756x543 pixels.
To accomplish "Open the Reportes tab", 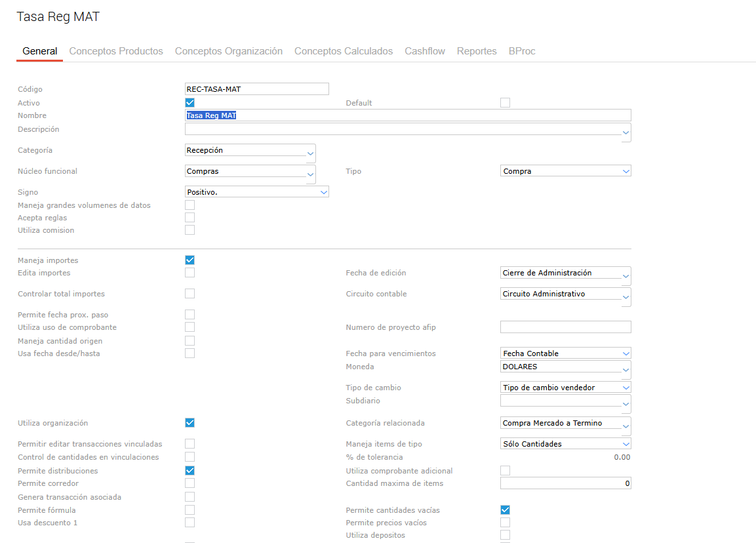I will [477, 51].
